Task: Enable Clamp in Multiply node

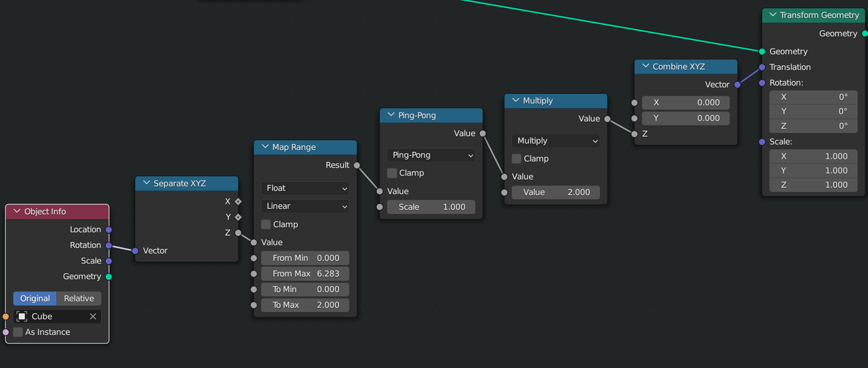Action: (517, 159)
